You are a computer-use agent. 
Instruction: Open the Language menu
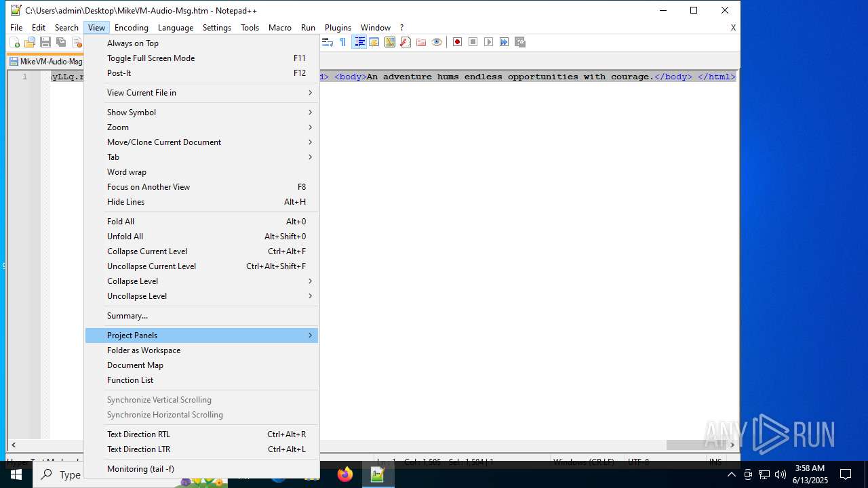pos(176,28)
